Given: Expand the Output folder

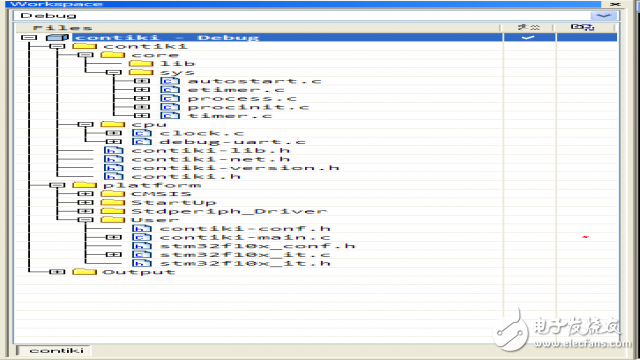Looking at the screenshot, I should (57, 272).
